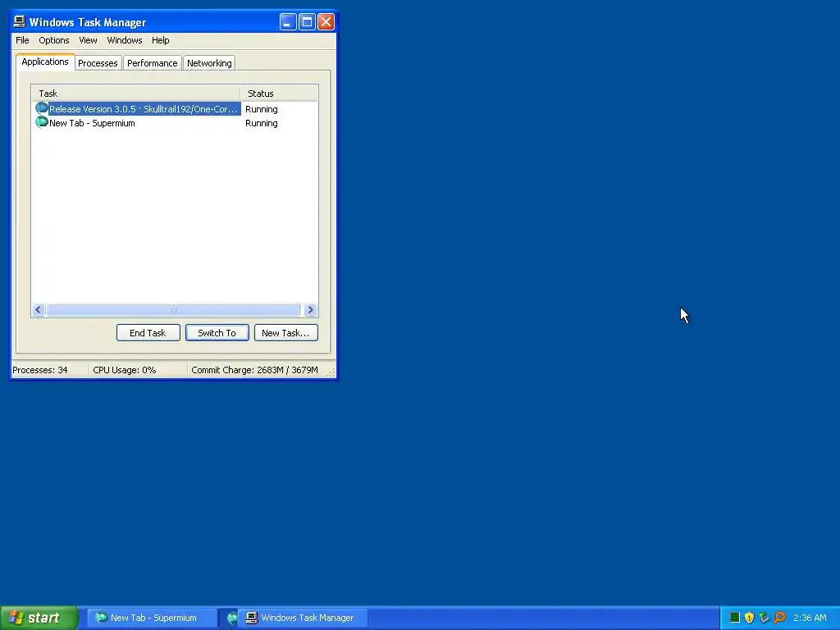
Task: Click the Safely Remove Hardware tray icon
Action: 764,618
